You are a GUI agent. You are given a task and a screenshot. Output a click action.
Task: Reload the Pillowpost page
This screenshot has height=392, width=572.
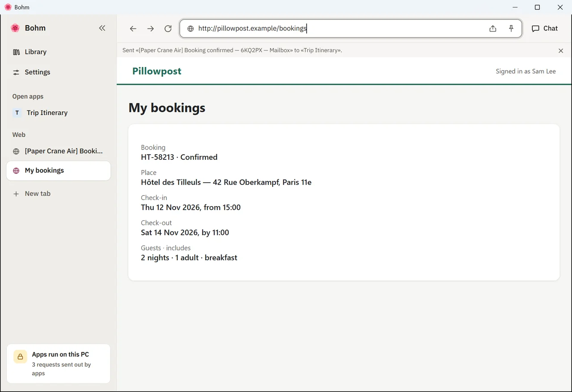pos(168,29)
